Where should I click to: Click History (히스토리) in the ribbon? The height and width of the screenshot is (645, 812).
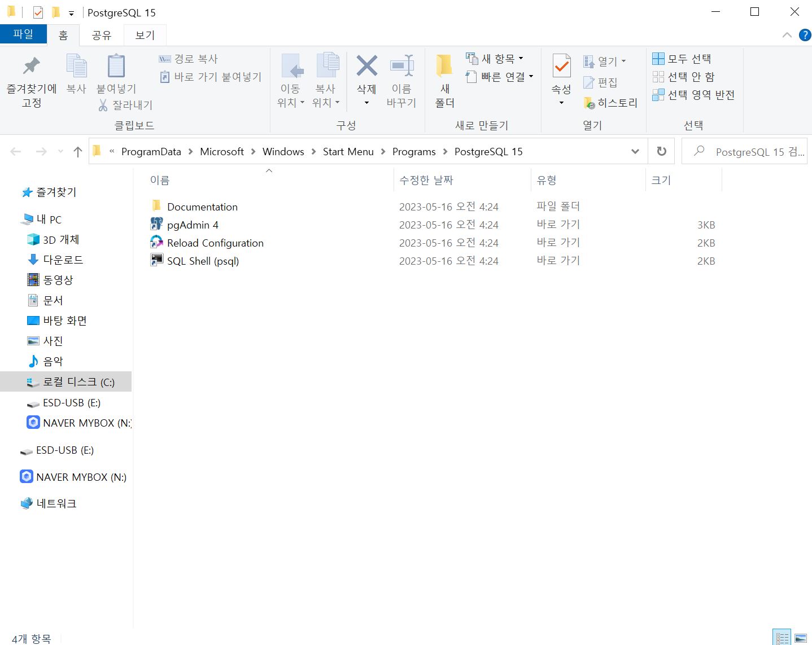[610, 103]
